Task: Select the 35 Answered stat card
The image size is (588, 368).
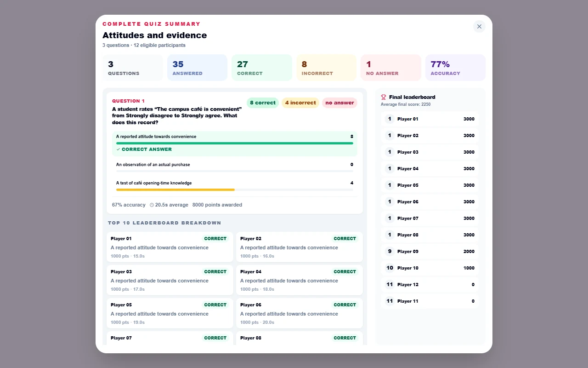Action: click(x=197, y=68)
